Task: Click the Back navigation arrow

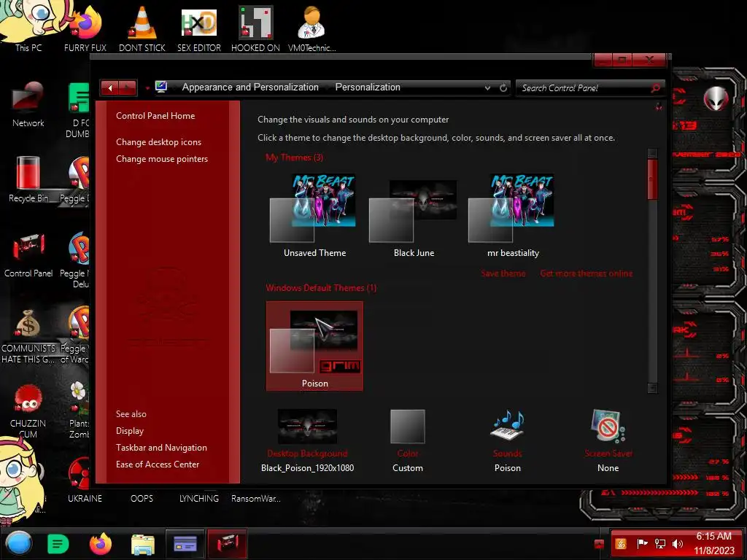Action: pyautogui.click(x=110, y=87)
